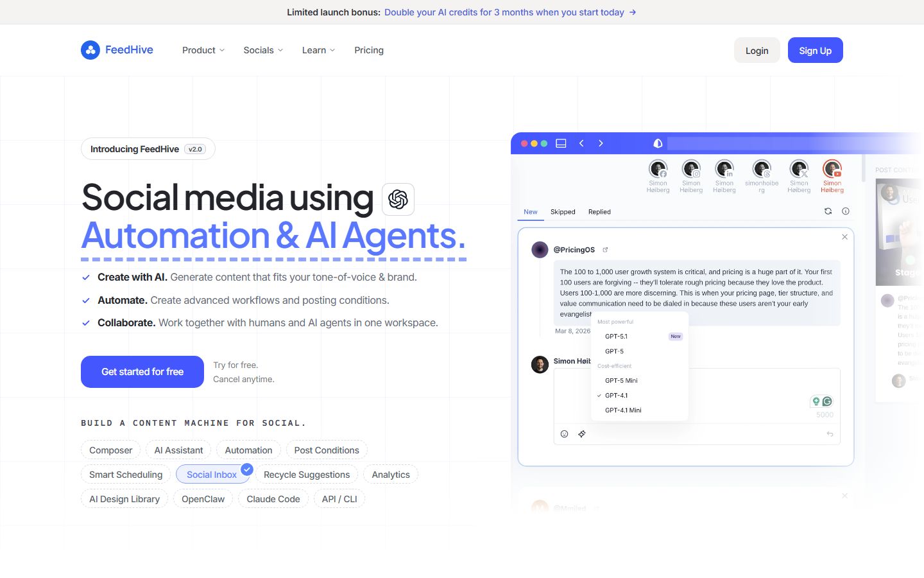924x578 pixels.
Task: Select the AI Design Library feature chip
Action: click(x=124, y=499)
